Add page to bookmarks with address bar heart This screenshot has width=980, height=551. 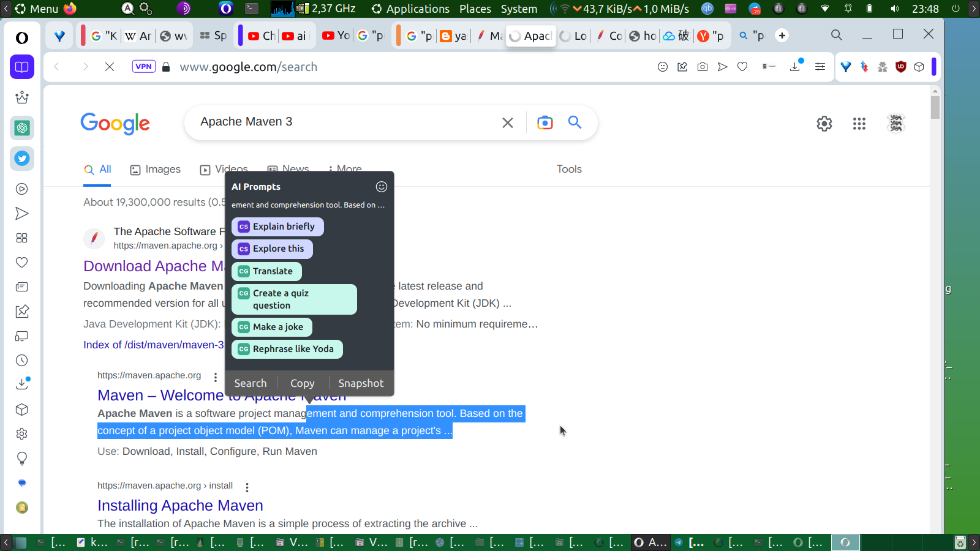pos(742,67)
